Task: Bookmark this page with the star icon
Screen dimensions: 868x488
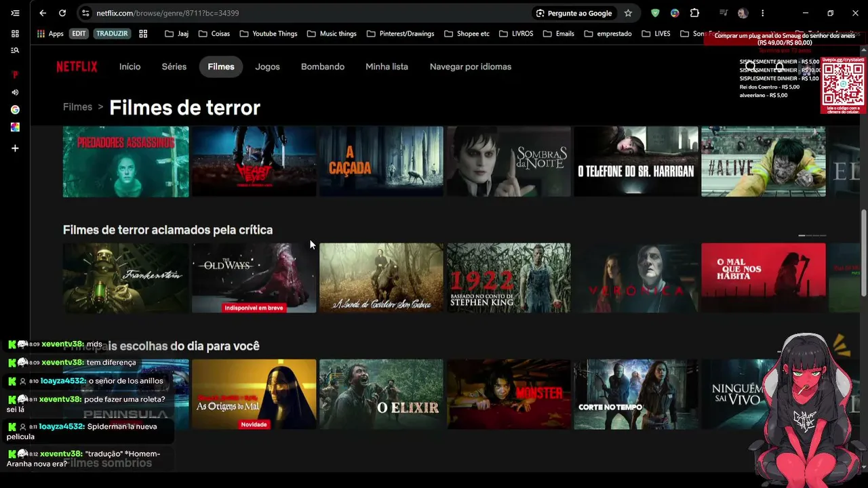Action: [x=628, y=13]
